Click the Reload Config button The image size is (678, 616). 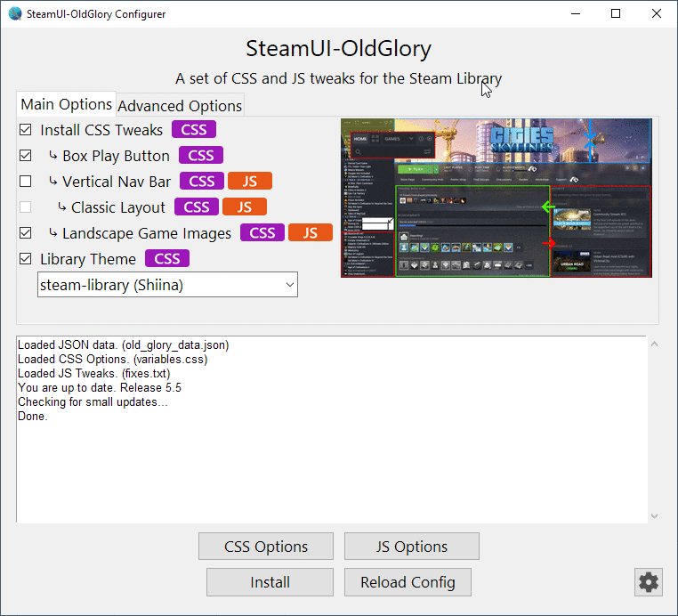(x=408, y=582)
